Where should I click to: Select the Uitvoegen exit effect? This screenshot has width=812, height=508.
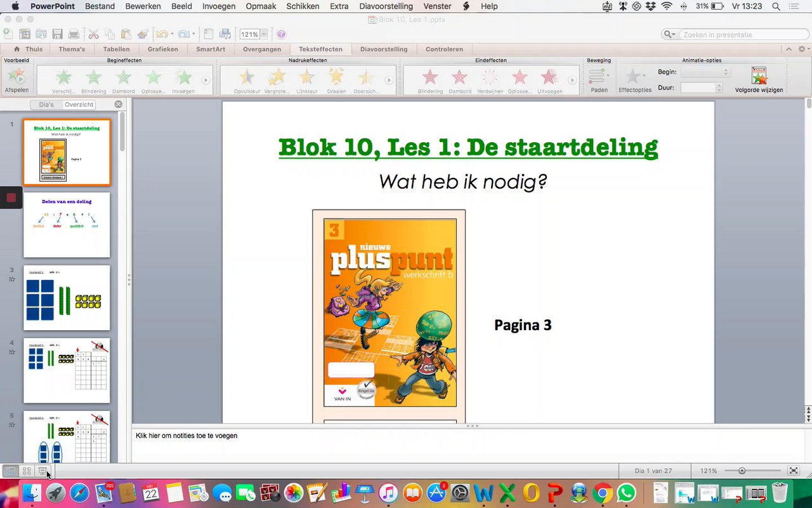tap(549, 77)
